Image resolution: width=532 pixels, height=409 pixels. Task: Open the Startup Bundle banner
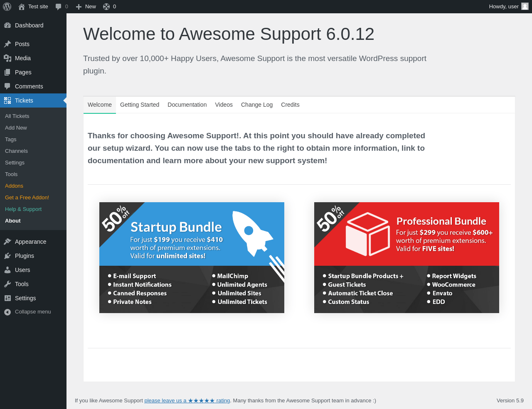click(192, 257)
